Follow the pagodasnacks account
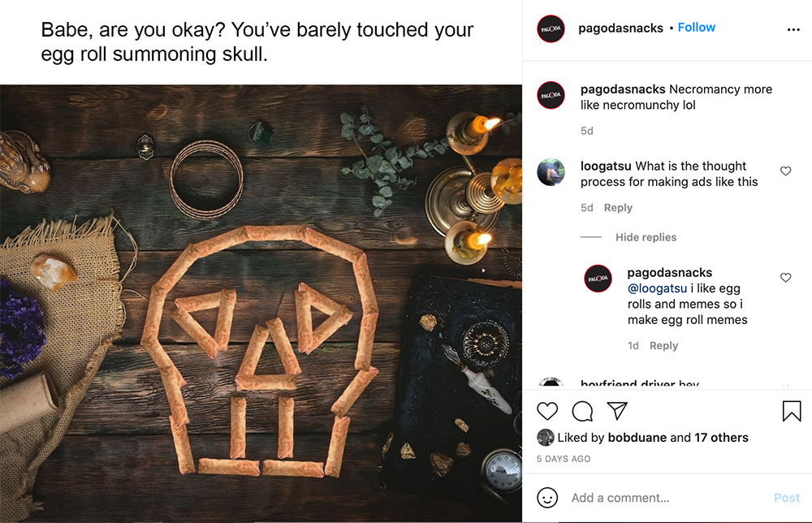The height and width of the screenshot is (523, 812). point(696,28)
